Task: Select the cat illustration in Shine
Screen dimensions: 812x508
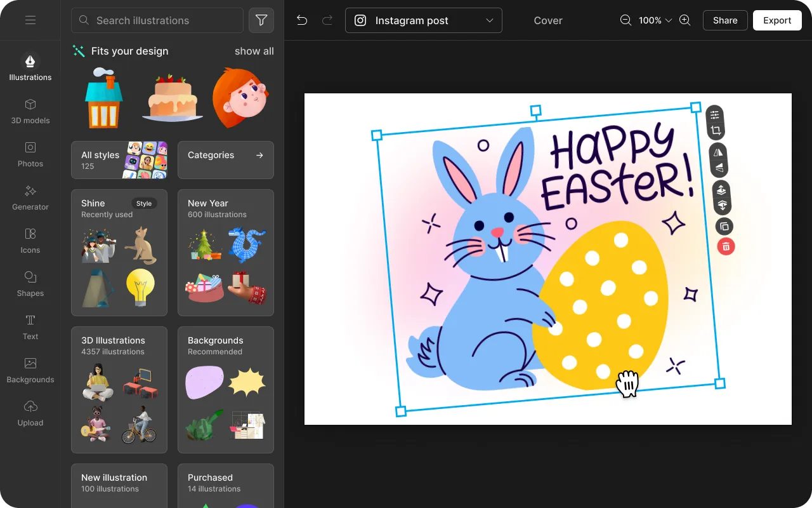Action: point(141,245)
